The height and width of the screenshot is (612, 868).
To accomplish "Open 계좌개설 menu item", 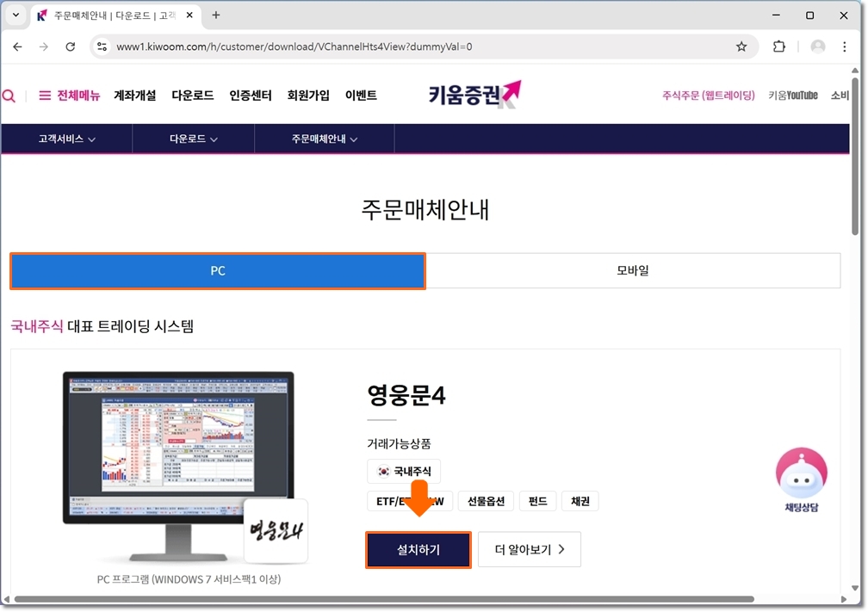I will [x=135, y=96].
